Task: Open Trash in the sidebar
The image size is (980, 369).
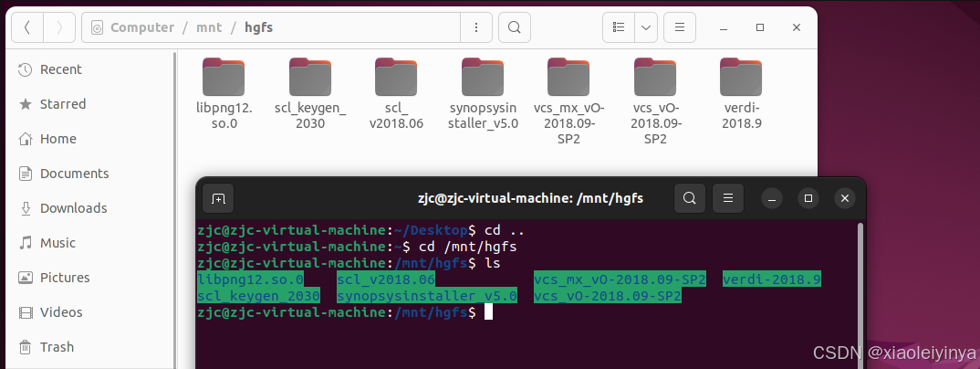Action: point(90,347)
